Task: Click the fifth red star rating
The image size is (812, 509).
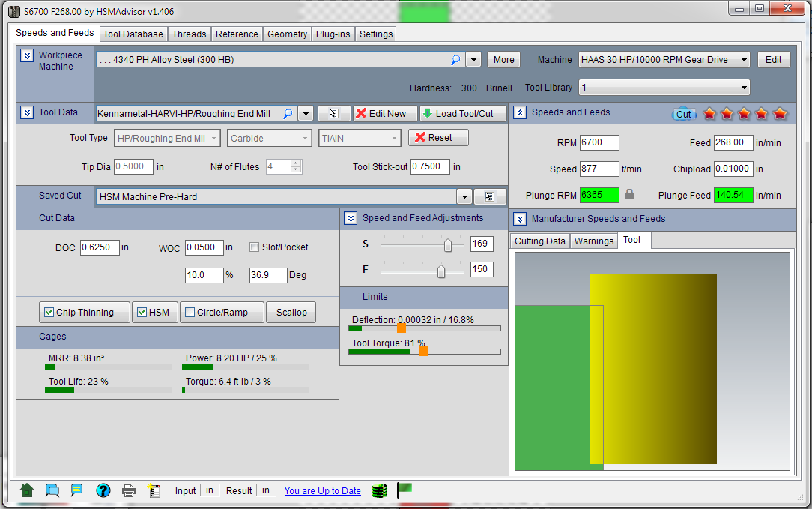Action: (x=779, y=113)
